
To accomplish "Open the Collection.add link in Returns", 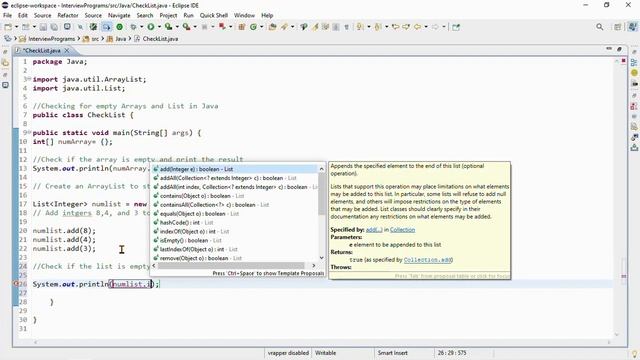I will pos(428,260).
